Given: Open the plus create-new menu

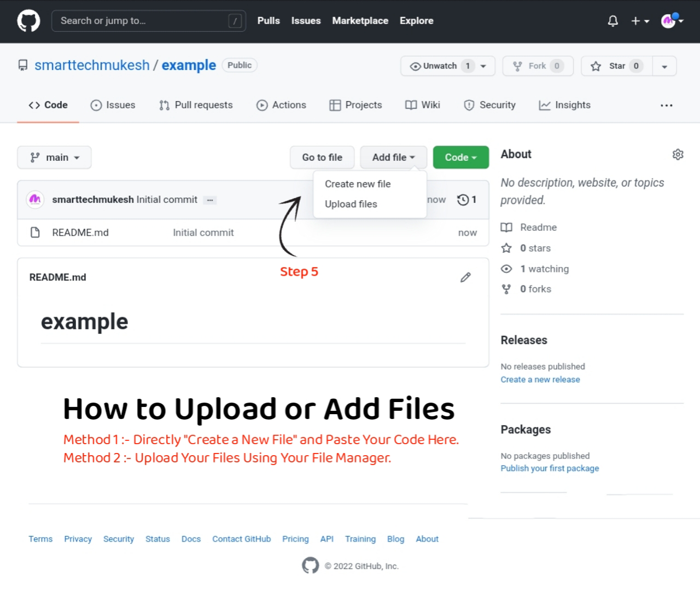Looking at the screenshot, I should pos(640,21).
